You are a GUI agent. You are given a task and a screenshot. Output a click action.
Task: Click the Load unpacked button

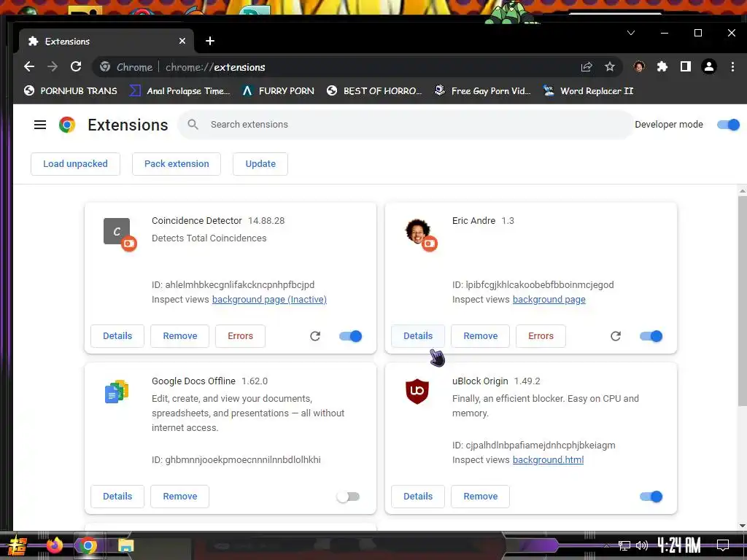coord(75,164)
